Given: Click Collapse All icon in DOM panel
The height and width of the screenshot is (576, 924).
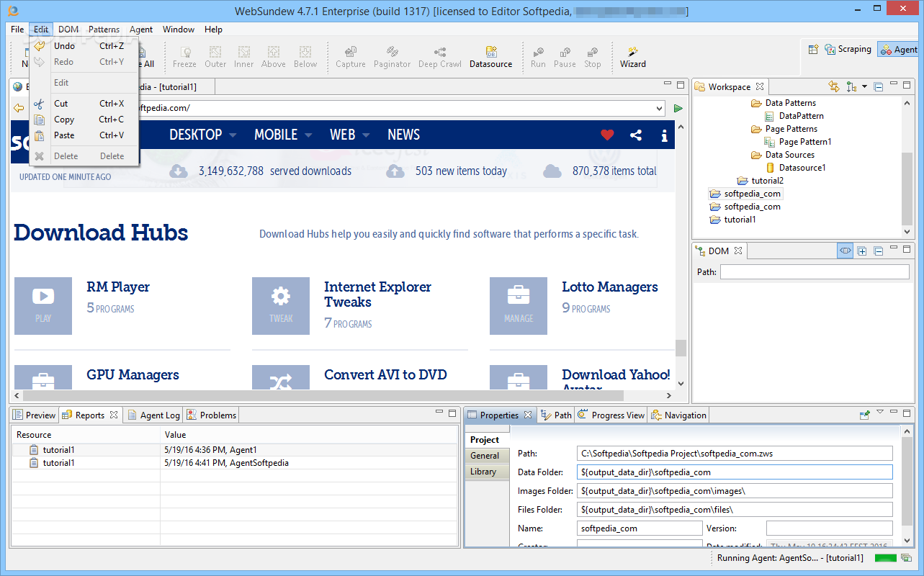Looking at the screenshot, I should pos(878,251).
